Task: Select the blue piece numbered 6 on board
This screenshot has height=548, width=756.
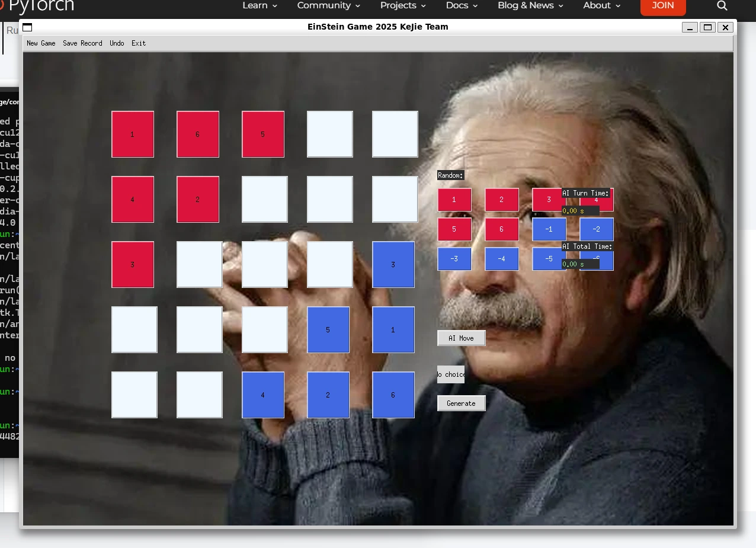Action: [393, 395]
